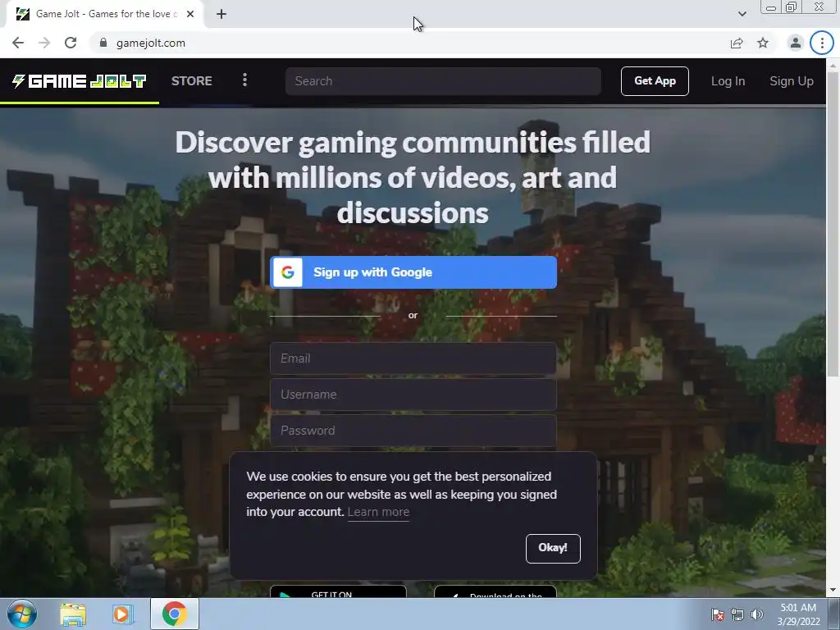Open the Learn more cookie link
This screenshot has height=630, width=840.
click(378, 512)
